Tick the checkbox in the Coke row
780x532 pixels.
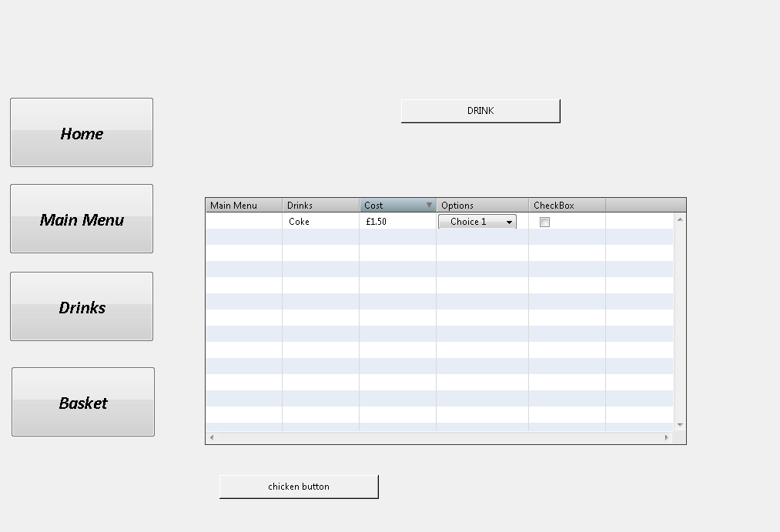(544, 222)
